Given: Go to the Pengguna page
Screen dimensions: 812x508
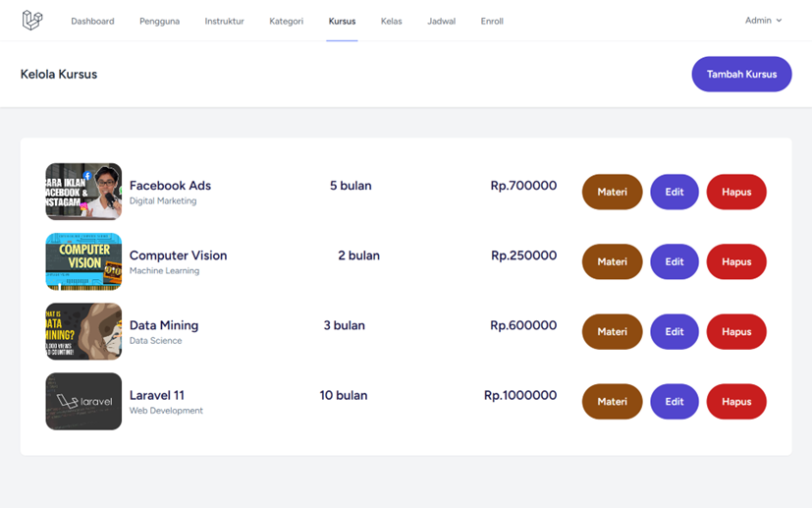Looking at the screenshot, I should tap(159, 22).
